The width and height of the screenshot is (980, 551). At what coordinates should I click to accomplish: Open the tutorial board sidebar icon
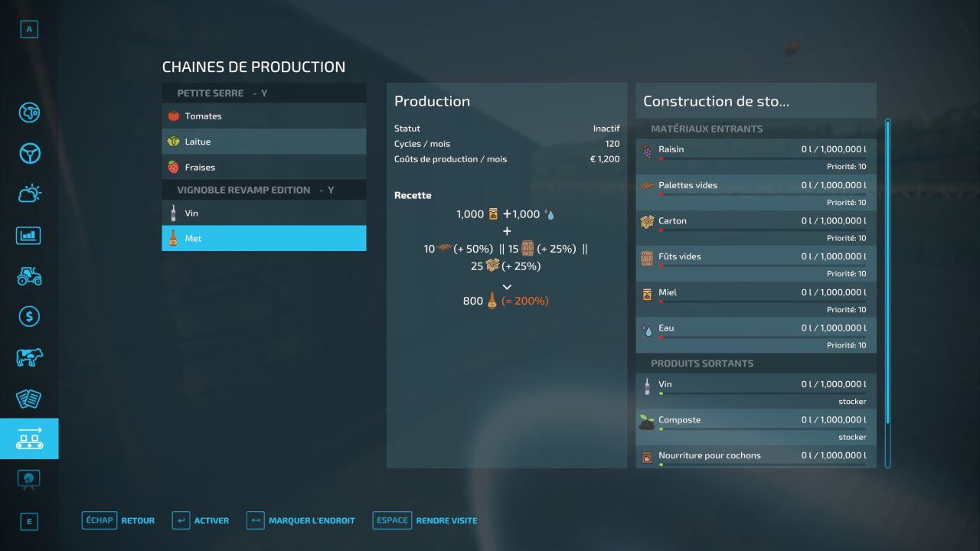29,479
